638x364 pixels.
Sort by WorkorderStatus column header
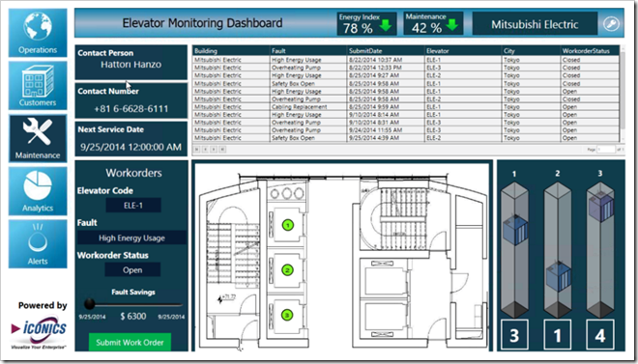coord(590,51)
